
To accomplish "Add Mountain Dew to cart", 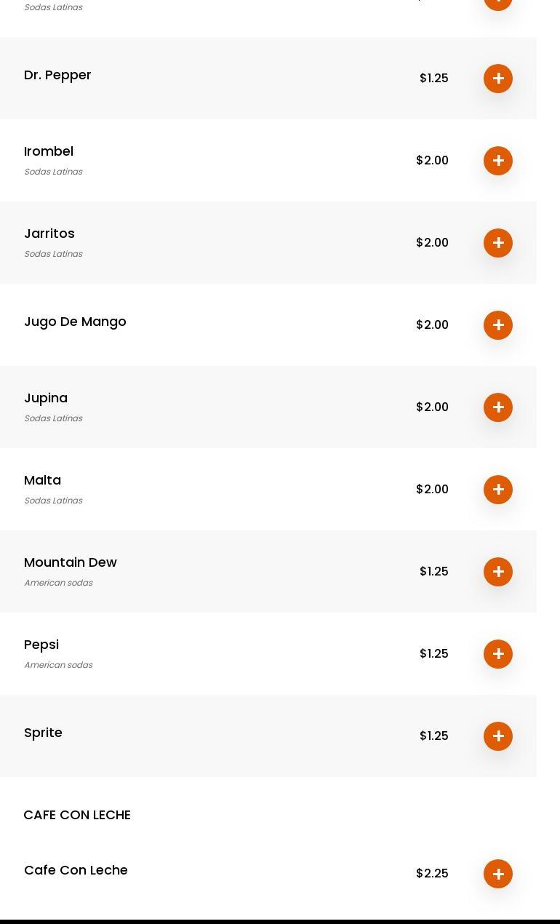I will tap(498, 572).
